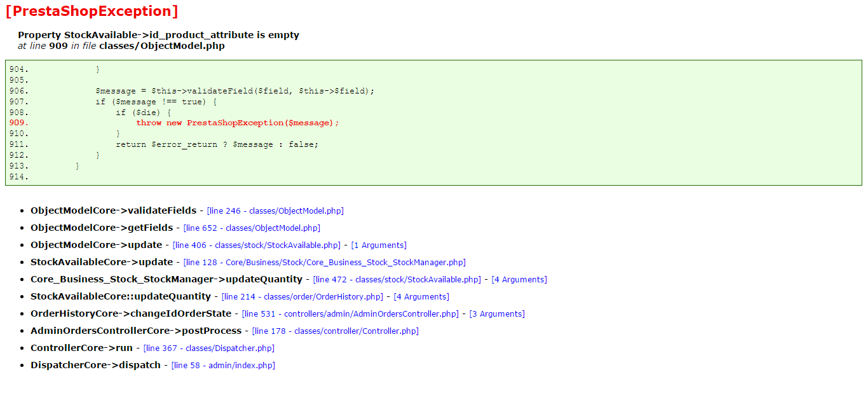This screenshot has height=393, width=868.
Task: Click ControllerCore->run stack entry
Action: [81, 348]
